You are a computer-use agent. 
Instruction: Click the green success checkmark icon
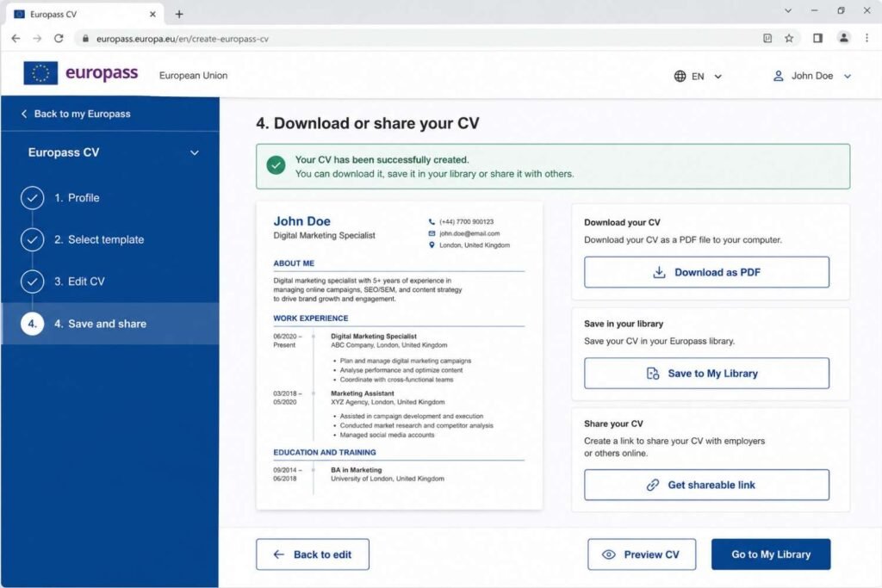click(276, 165)
